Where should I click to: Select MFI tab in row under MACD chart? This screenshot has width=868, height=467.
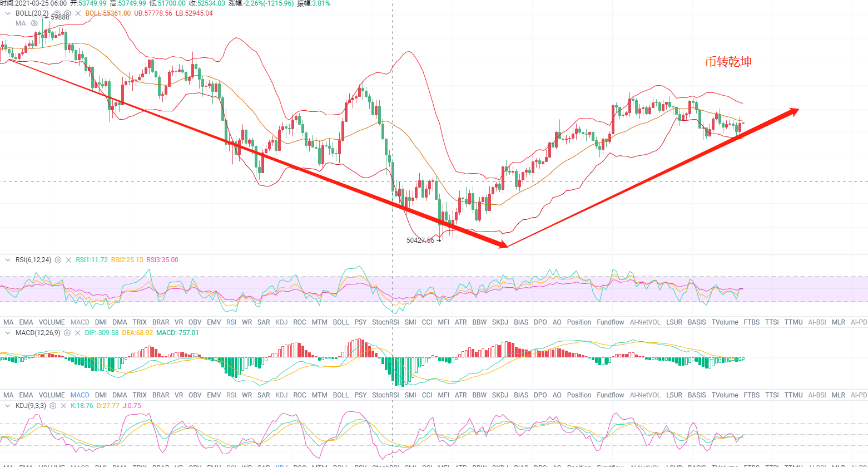click(x=444, y=395)
